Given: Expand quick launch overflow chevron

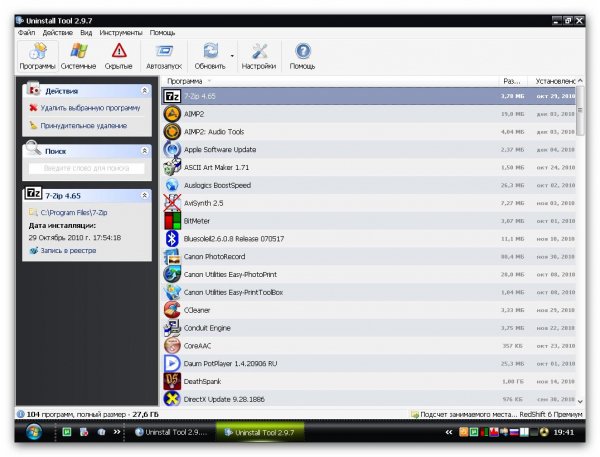Looking at the screenshot, I should (x=117, y=432).
